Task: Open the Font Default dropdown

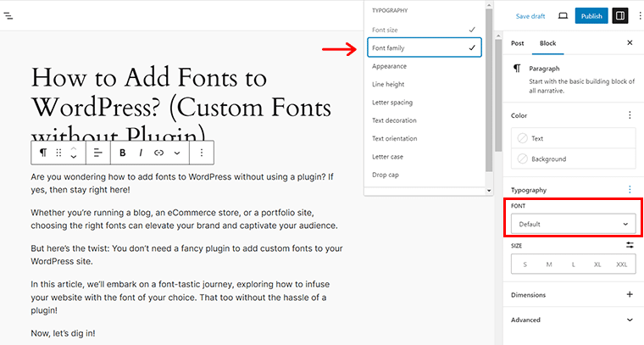Action: pos(572,224)
